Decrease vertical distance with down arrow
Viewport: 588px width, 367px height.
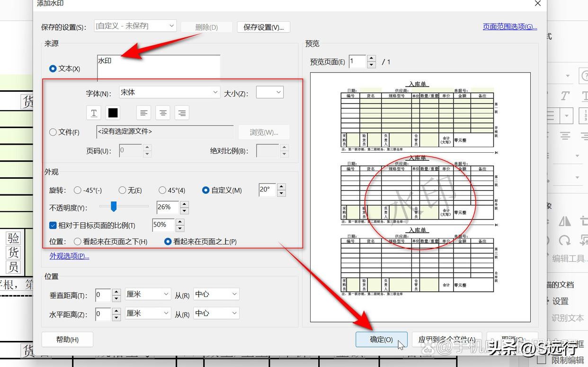(116, 298)
